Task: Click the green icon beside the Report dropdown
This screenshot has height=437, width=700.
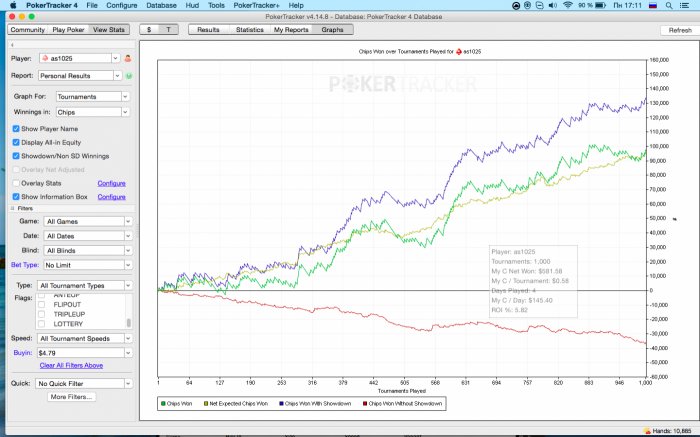Action: pos(129,76)
